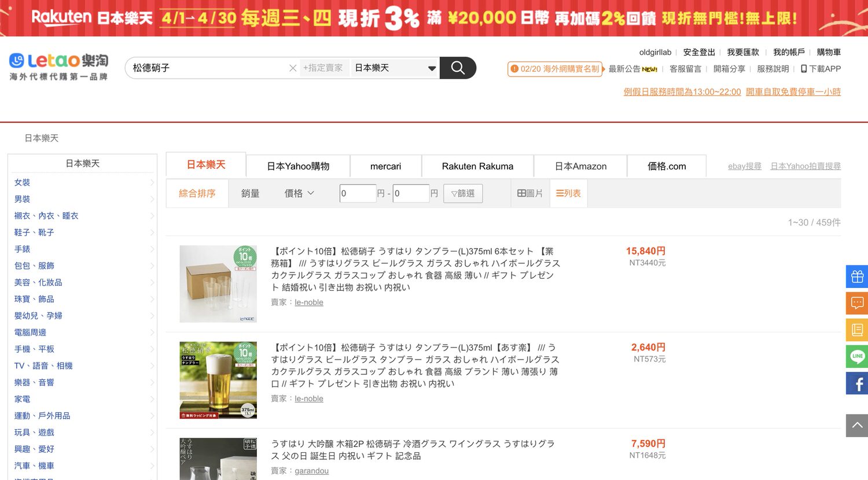Image resolution: width=868 pixels, height=480 pixels.
Task: Click the maximum price input field
Action: point(411,193)
